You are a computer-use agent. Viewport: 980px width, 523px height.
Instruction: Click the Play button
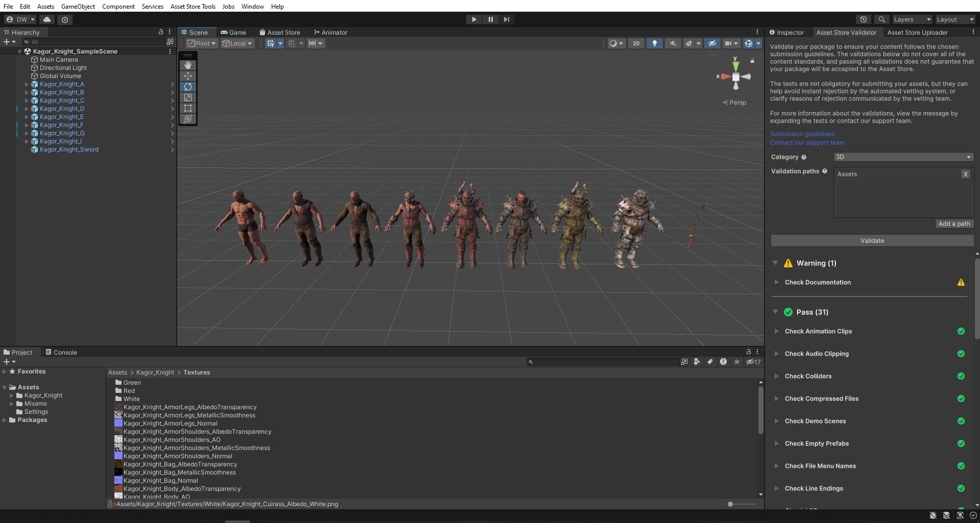point(474,19)
